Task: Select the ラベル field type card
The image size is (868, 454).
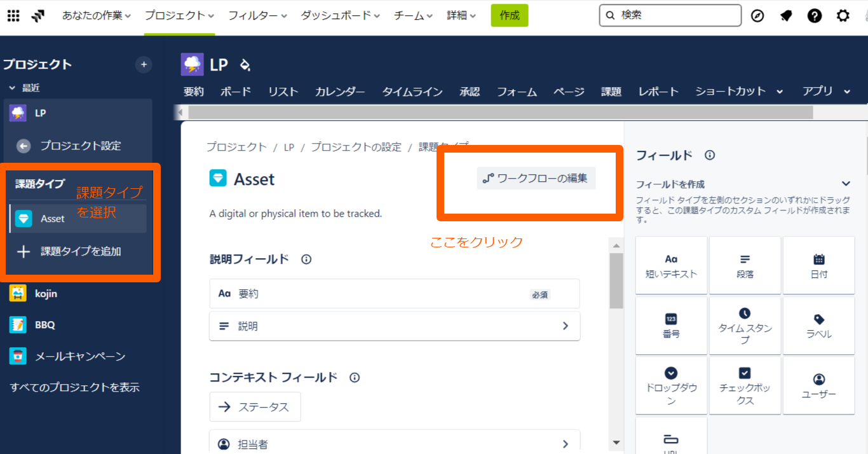Action: coord(818,326)
